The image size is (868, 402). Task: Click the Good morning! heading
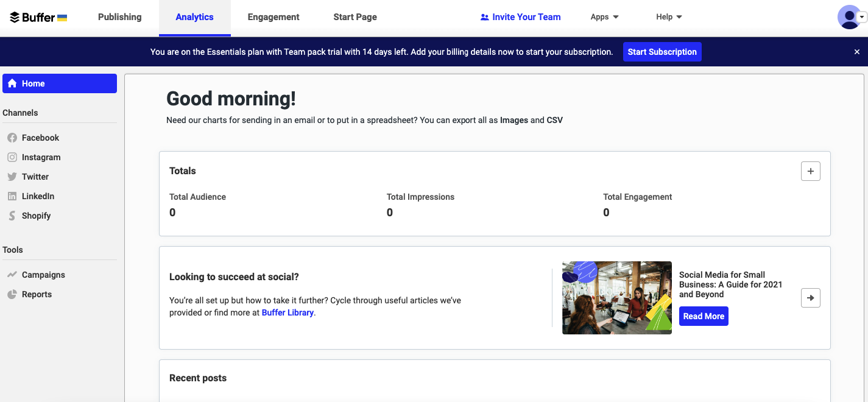click(x=231, y=99)
